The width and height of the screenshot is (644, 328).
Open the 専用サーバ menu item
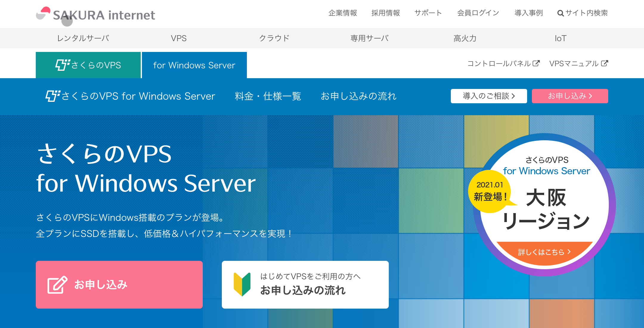369,38
